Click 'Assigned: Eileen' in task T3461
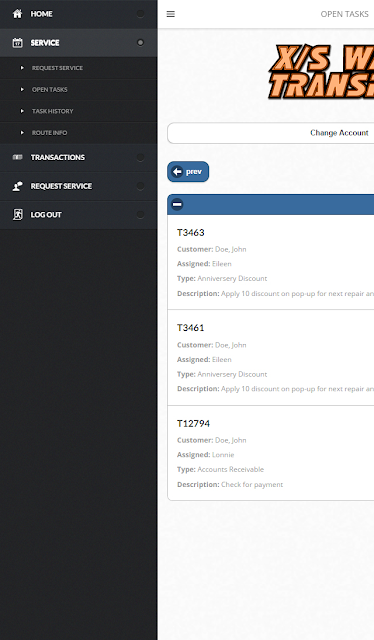The image size is (374, 640). point(204,360)
